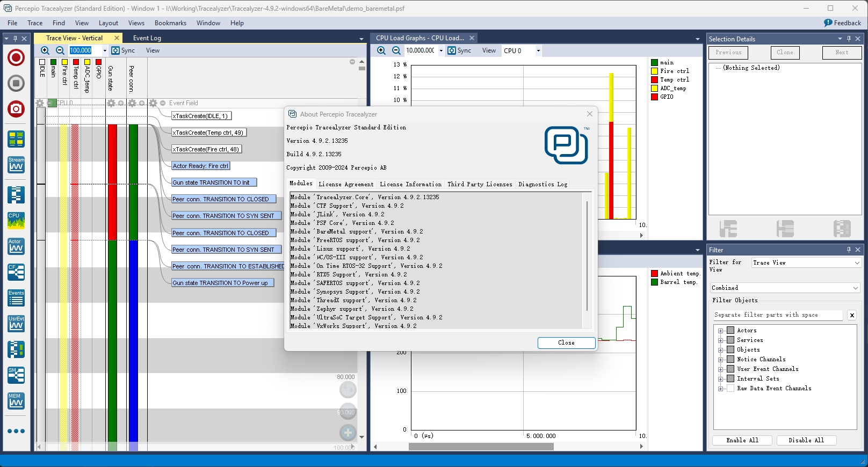Open CPU Load zoom level dropdown arrow

[x=441, y=50]
